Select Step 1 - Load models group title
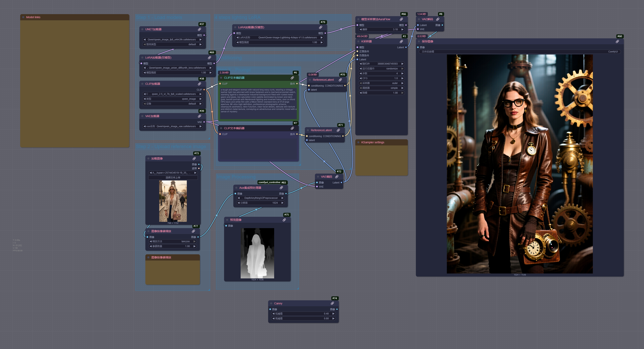Viewport: 644px width, 349px height. coord(159,18)
